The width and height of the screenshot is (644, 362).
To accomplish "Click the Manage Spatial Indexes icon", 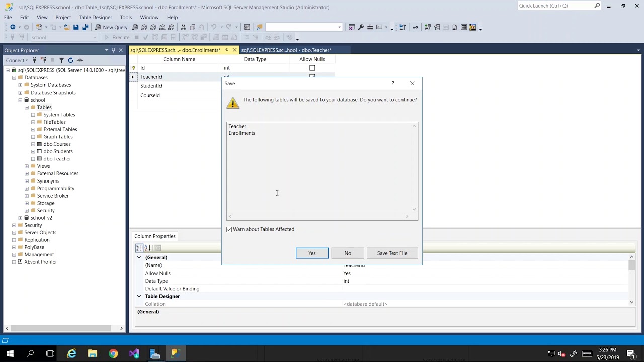I will pyautogui.click(x=472, y=27).
